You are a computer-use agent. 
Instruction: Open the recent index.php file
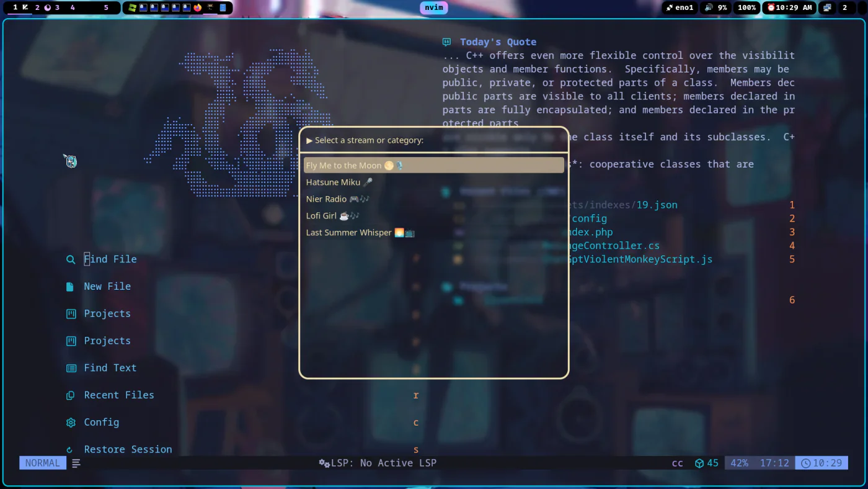tap(589, 232)
